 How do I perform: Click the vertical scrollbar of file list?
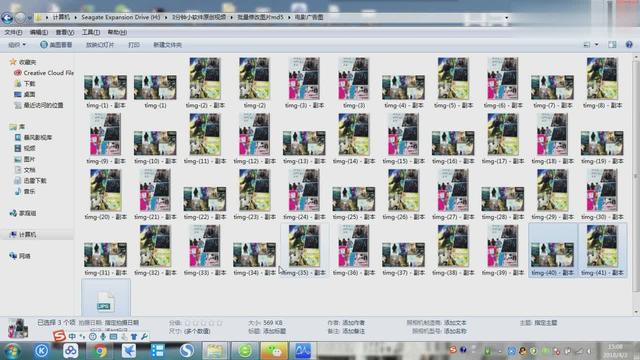[x=635, y=176]
